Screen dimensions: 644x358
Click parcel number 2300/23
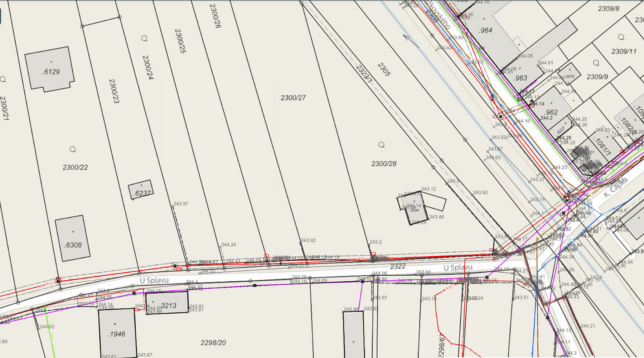click(x=113, y=91)
